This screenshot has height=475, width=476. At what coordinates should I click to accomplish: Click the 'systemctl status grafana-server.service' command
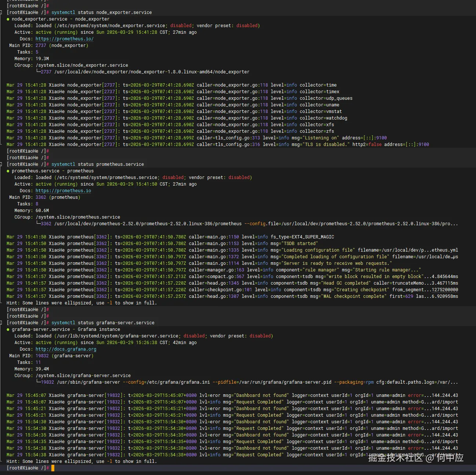coord(103,323)
